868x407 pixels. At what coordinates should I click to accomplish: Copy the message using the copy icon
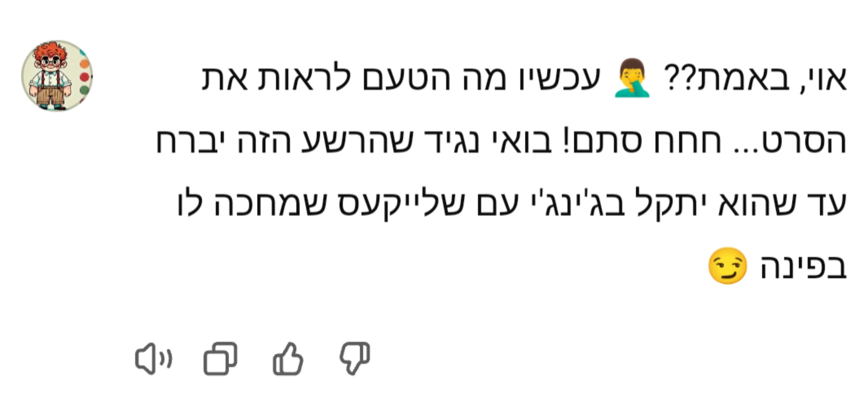click(220, 359)
